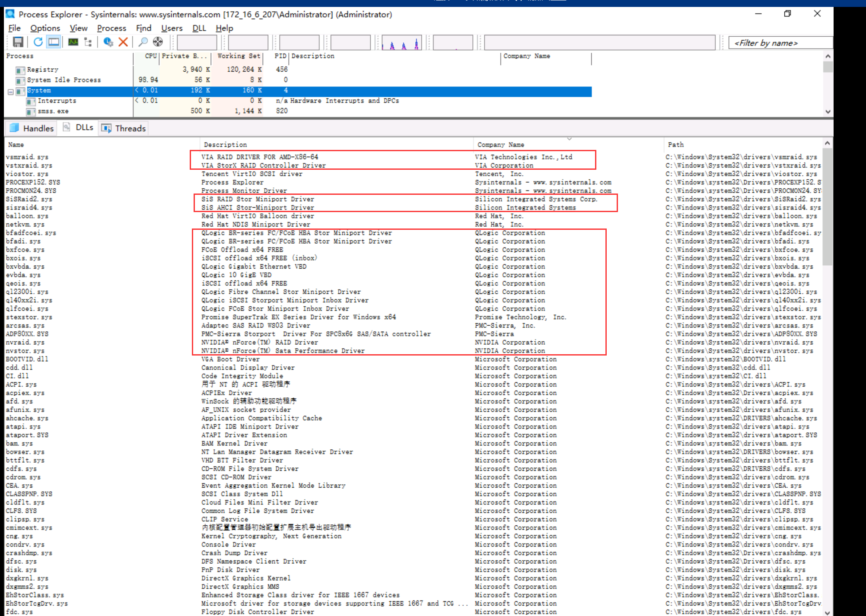The width and height of the screenshot is (866, 616).
Task: Click upper pane scrollbar down arrow
Action: (828, 111)
